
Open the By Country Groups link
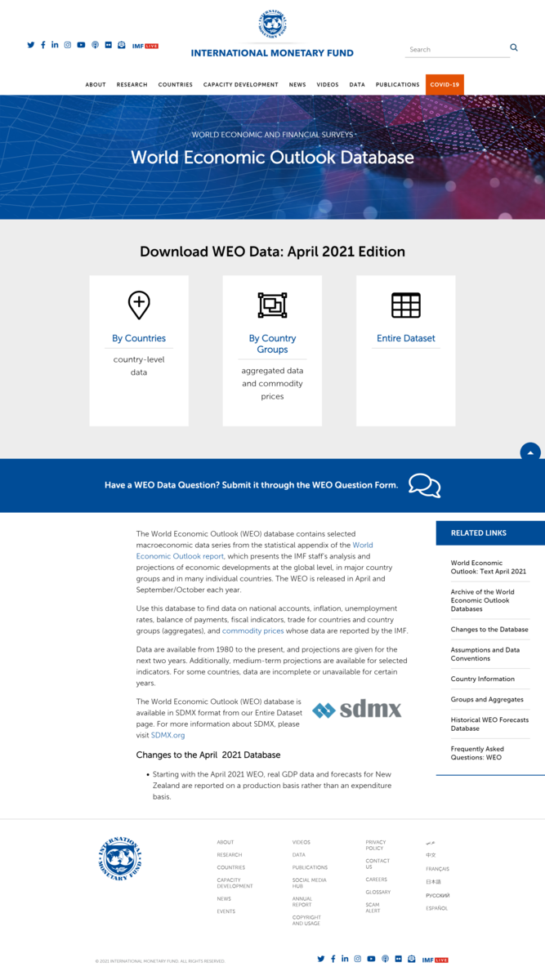click(272, 344)
